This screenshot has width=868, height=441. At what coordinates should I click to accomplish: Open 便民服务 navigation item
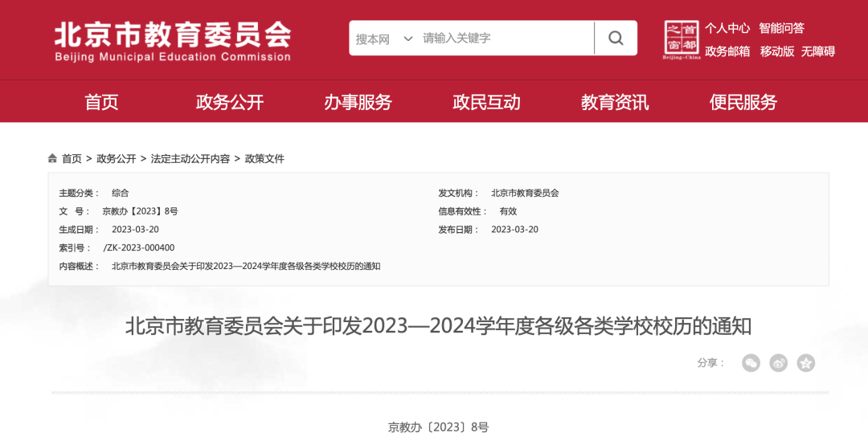click(743, 102)
